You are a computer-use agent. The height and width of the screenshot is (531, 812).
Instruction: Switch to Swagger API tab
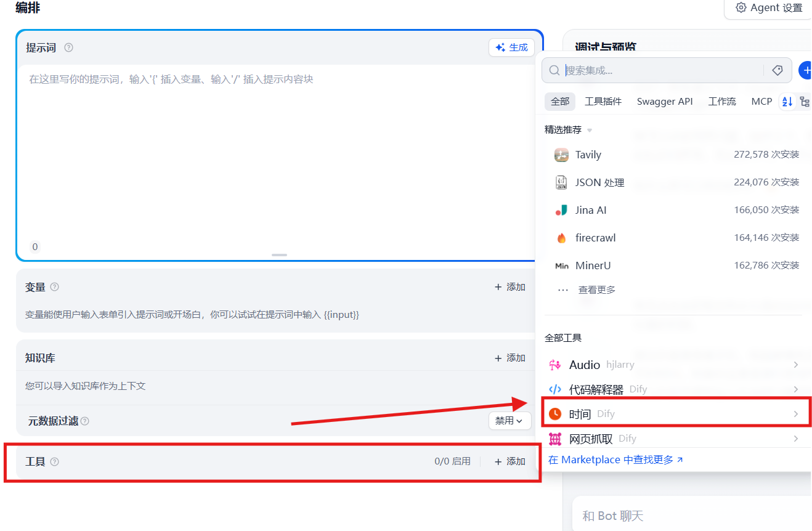pos(665,102)
